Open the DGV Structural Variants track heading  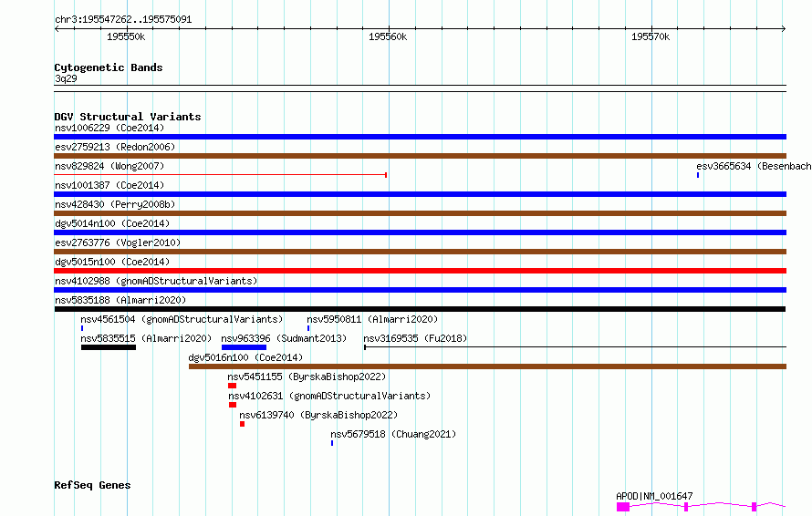point(128,117)
